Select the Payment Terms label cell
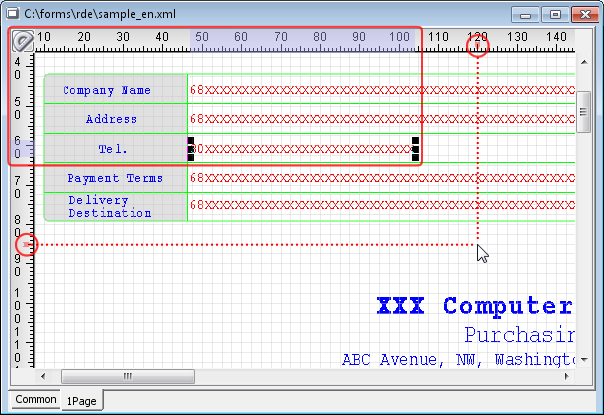 (116, 178)
